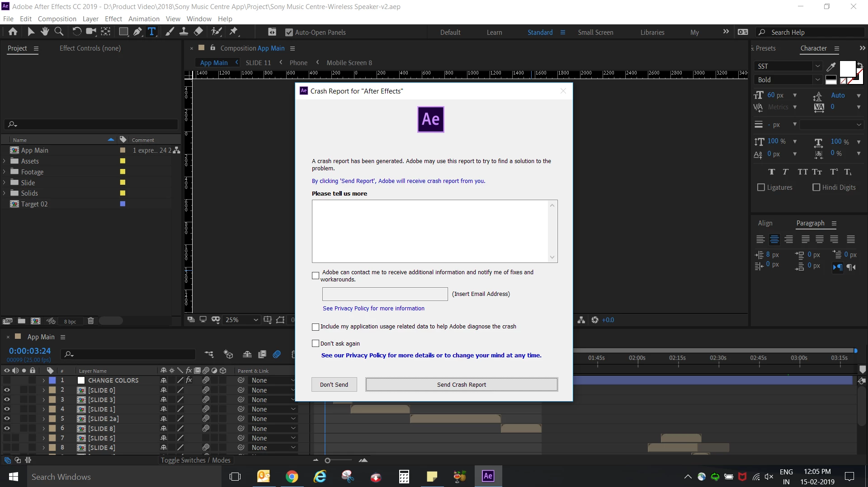Toggle visibility of [SLIDE 8] layer
This screenshot has height=487, width=868.
[x=7, y=428]
